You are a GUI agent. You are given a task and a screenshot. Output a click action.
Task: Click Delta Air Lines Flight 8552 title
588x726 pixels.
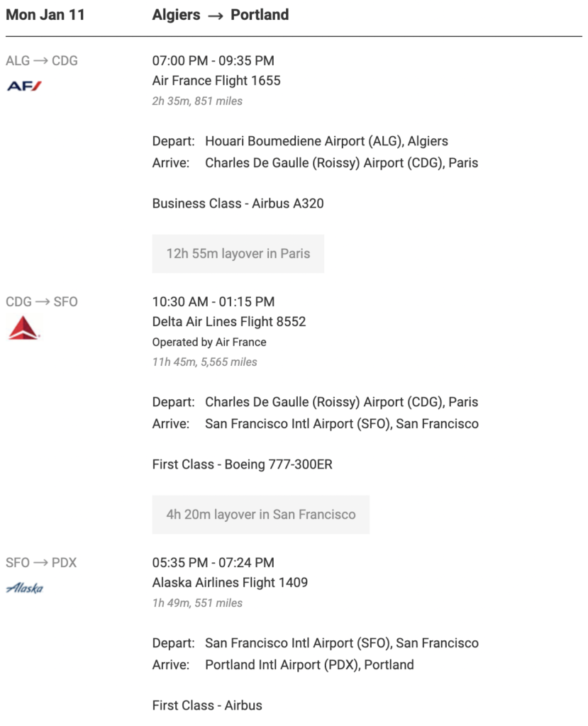tap(229, 322)
